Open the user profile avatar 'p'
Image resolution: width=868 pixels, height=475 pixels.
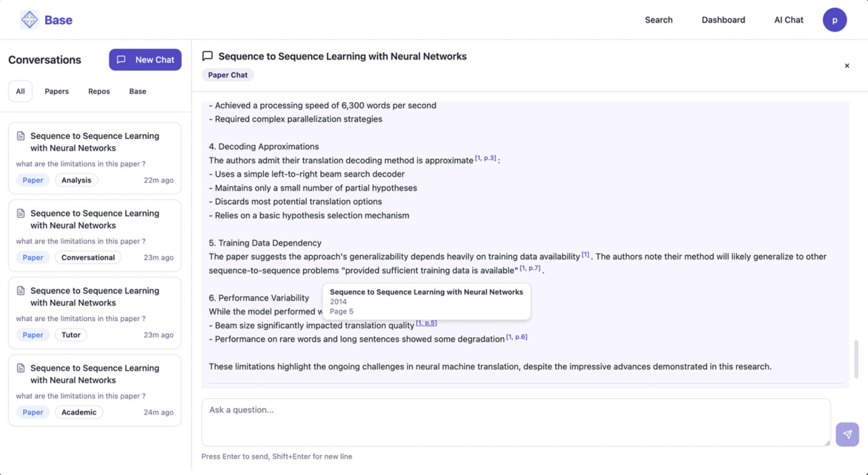(x=834, y=20)
